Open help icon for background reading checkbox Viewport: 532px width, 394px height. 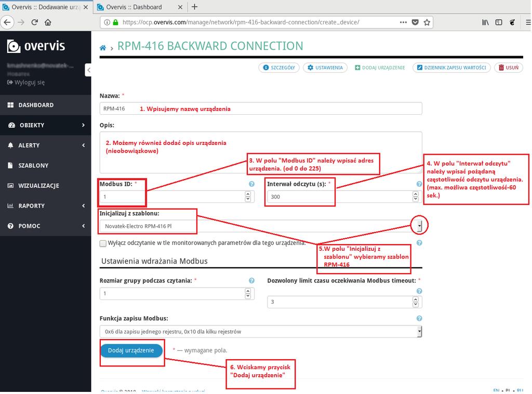pyautogui.click(x=419, y=243)
